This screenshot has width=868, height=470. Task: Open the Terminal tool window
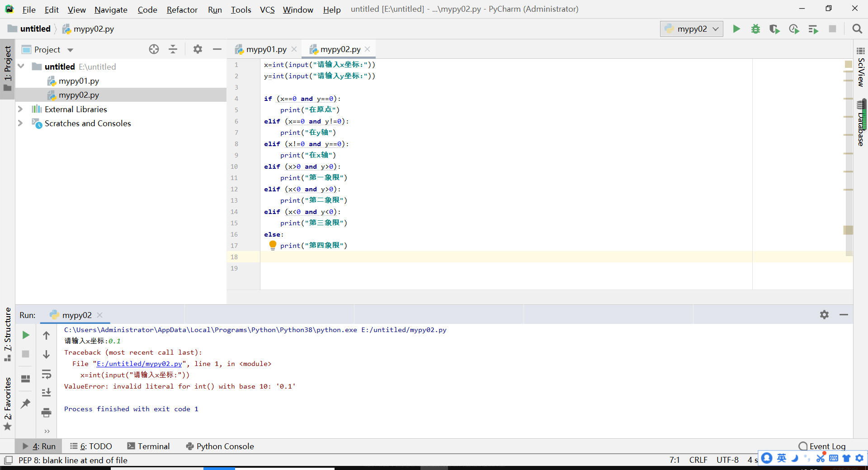click(149, 446)
